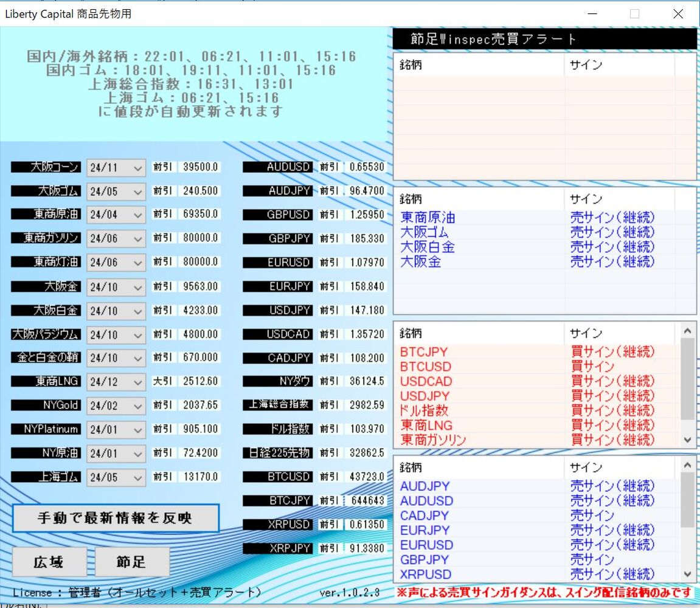The height and width of the screenshot is (608, 700).
Task: Click the 大阪コーン price value 39500.0
Action: click(201, 167)
